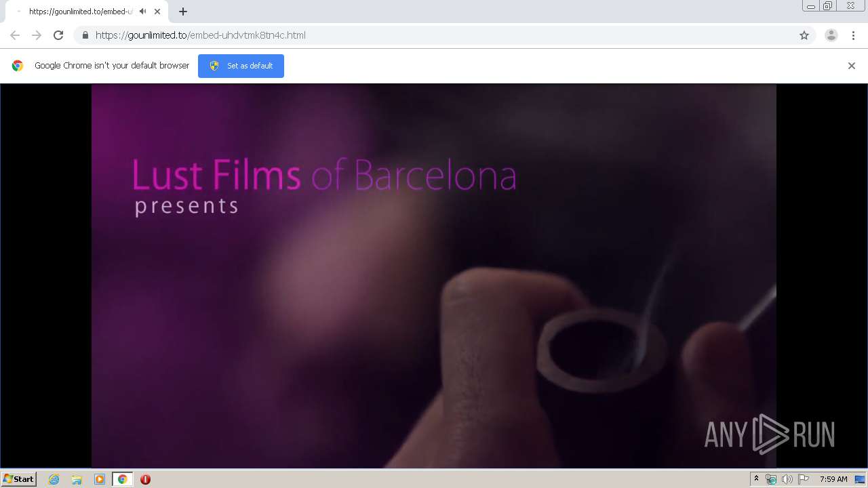Click the Show Desktop button
This screenshot has width=868, height=488.
[x=861, y=479]
